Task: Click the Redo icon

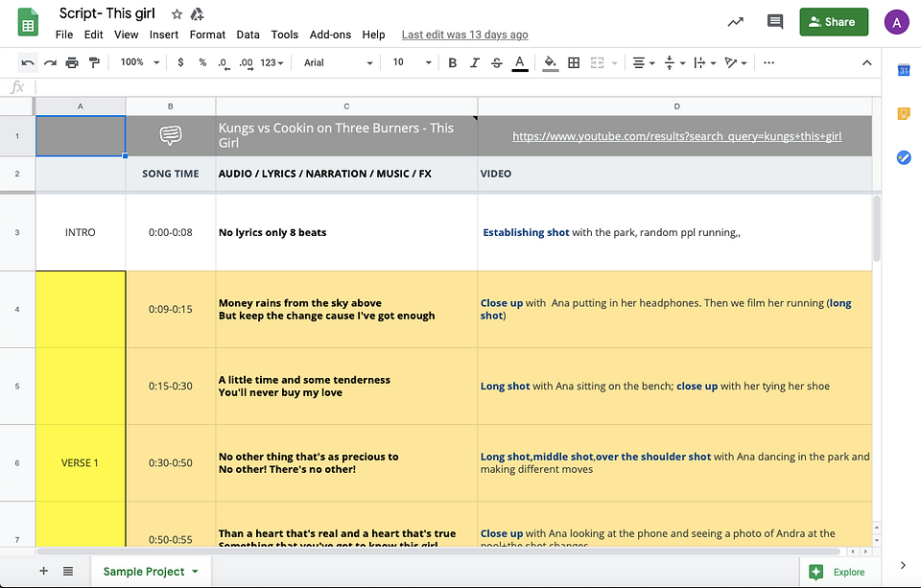Action: [x=50, y=63]
